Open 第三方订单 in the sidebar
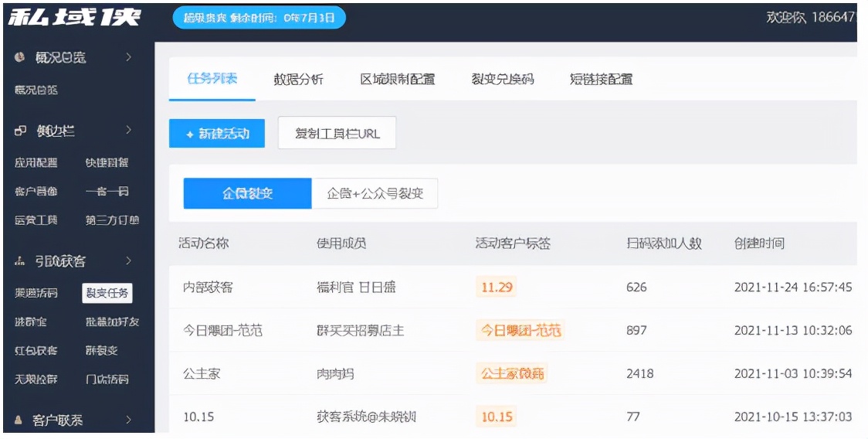The width and height of the screenshot is (868, 439). click(x=112, y=220)
